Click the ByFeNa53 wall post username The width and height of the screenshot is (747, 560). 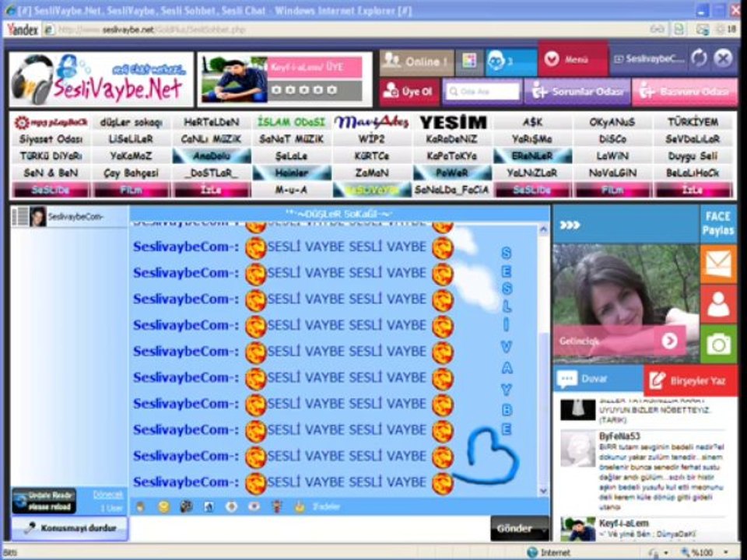619,436
